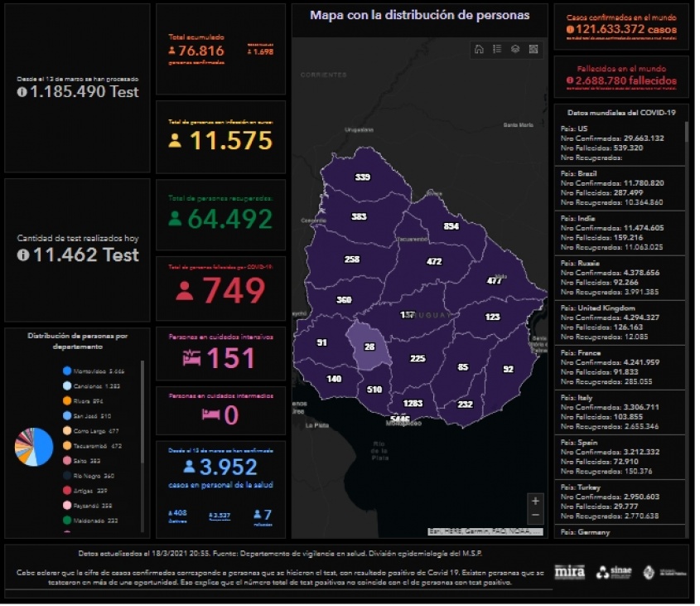Open the basemap gallery grid icon
Viewport: 700px width, 606px height.
point(533,49)
